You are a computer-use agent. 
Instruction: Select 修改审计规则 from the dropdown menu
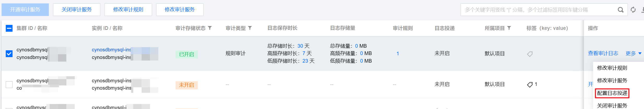[612, 68]
